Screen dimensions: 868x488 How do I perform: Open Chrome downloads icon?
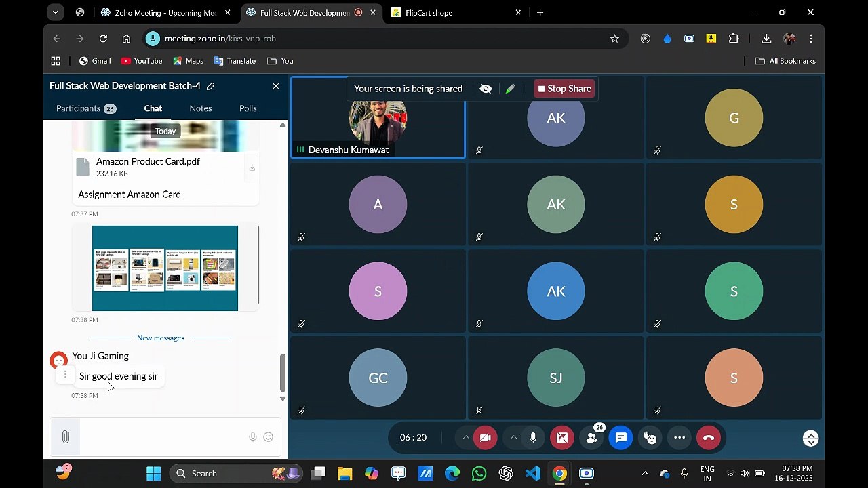click(x=766, y=39)
